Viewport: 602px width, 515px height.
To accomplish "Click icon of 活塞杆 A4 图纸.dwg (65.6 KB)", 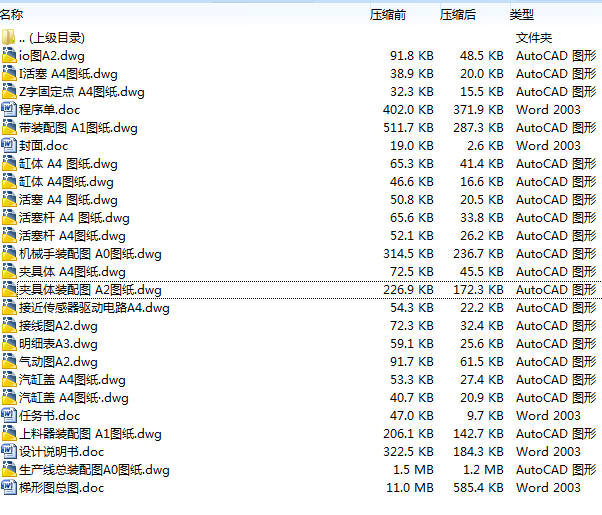I will point(9,218).
